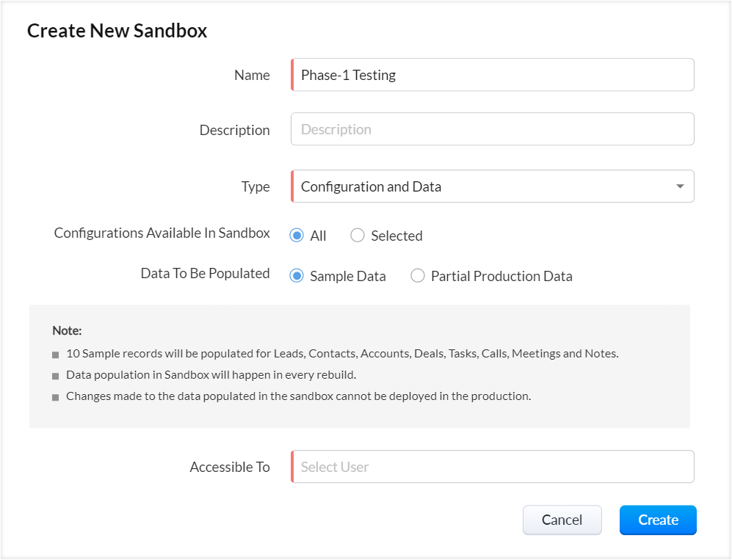732x560 pixels.
Task: Pick the Sample Data radio button
Action: (x=297, y=276)
